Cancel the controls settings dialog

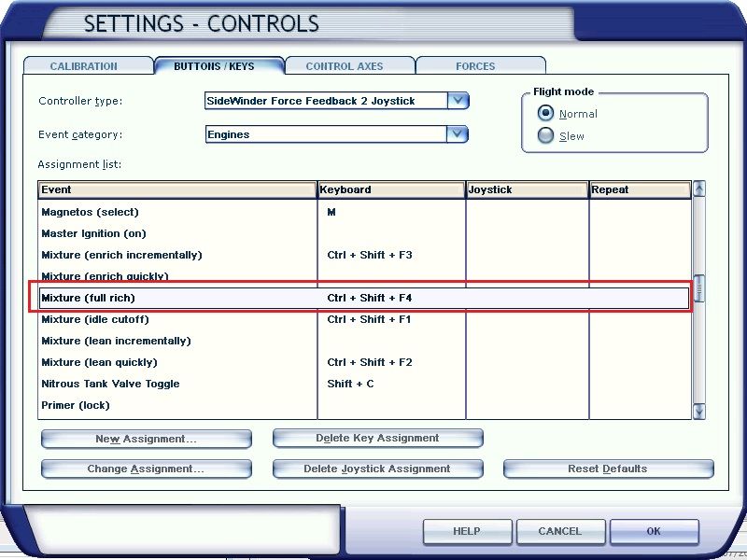pos(560,531)
